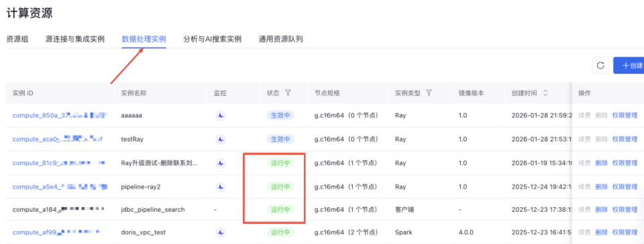Click 客户端 instance type cell
Image resolution: width=644 pixels, height=244 pixels.
pyautogui.click(x=404, y=210)
